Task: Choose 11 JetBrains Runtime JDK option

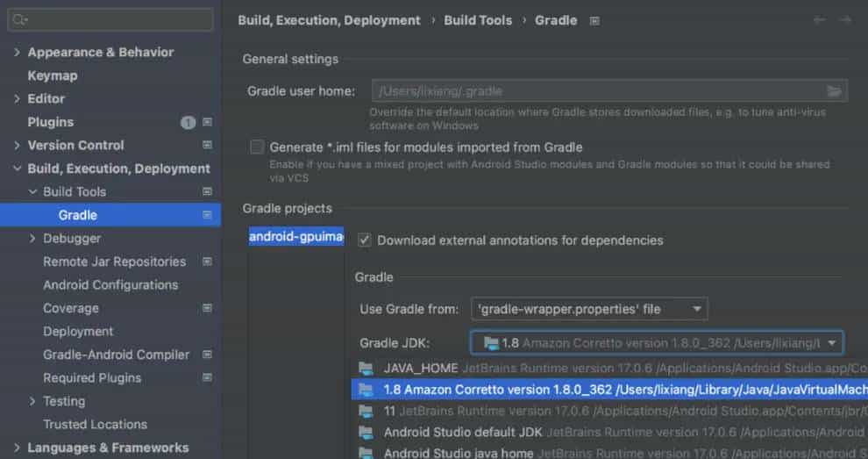Action: point(609,412)
